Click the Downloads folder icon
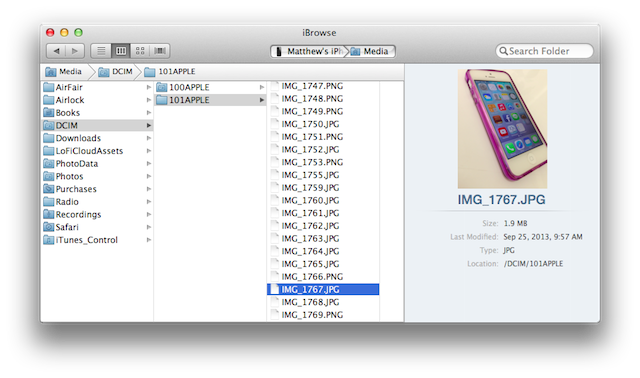Screen dimensions: 640x378 (x=49, y=138)
